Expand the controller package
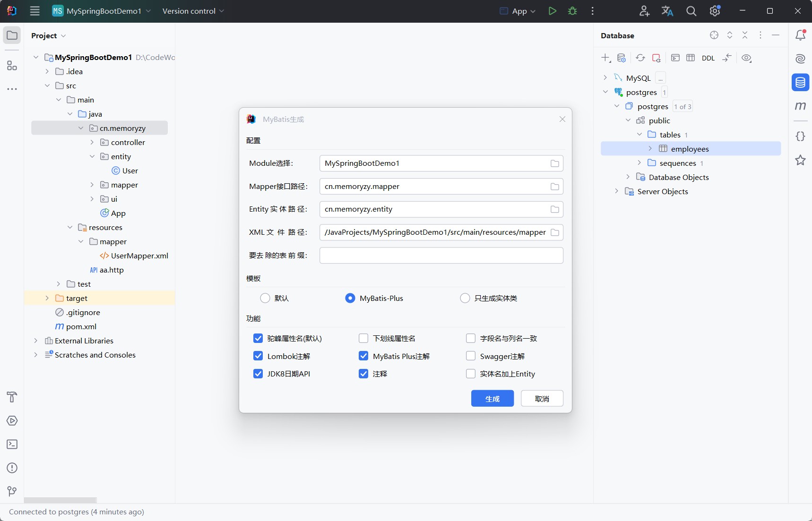The width and height of the screenshot is (812, 521). (92, 142)
